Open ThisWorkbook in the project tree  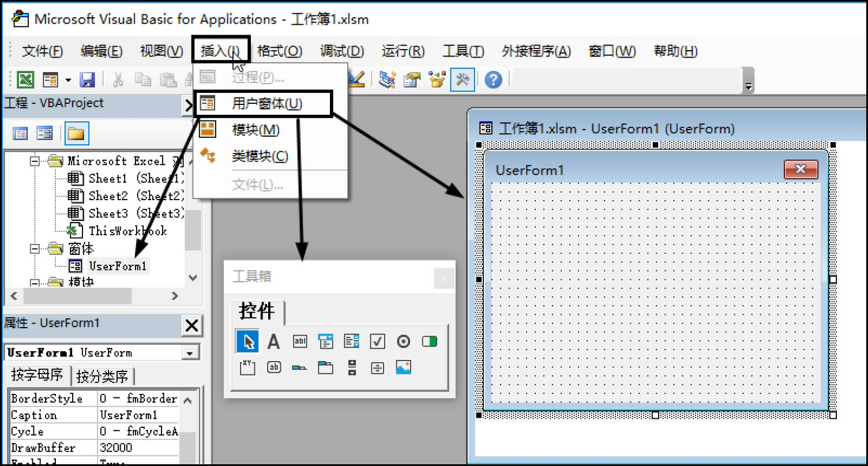pyautogui.click(x=127, y=231)
